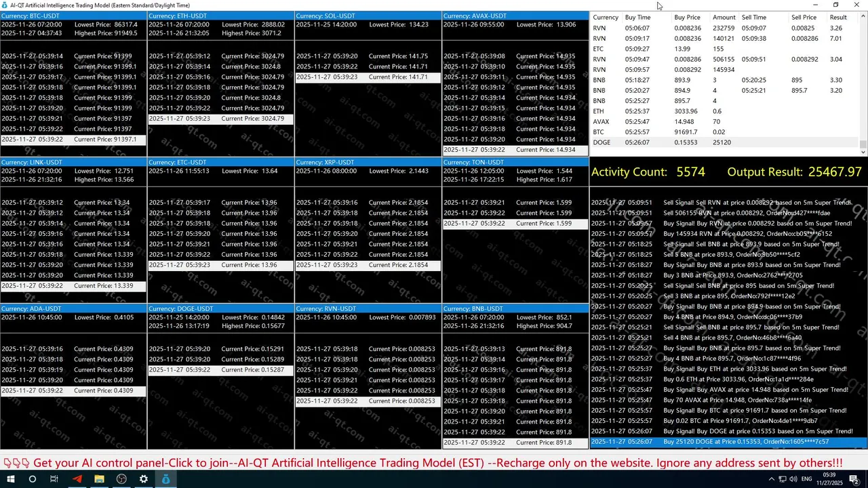
Task: Click the Currency: ADA-USDT panel header
Action: click(x=73, y=308)
